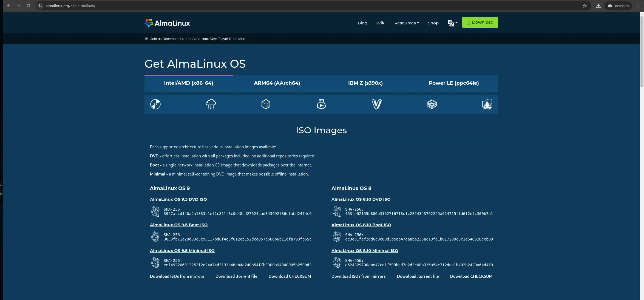Open the language translation dropdown
Image resolution: width=644 pixels, height=300 pixels.
tap(452, 23)
